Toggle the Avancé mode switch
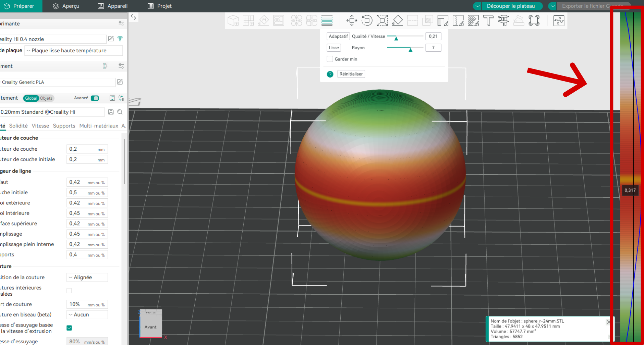Viewport: 644px width, 345px height. click(x=95, y=98)
